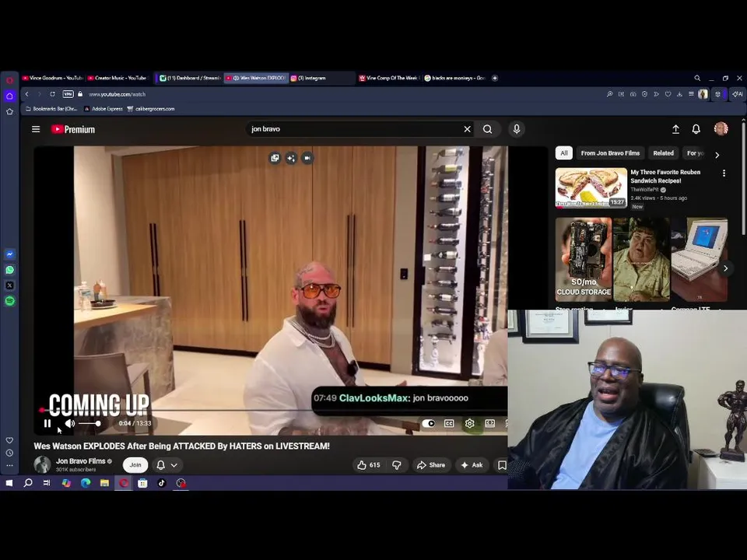Dislike the video with thumbs down
The width and height of the screenshot is (747, 560).
pos(396,465)
